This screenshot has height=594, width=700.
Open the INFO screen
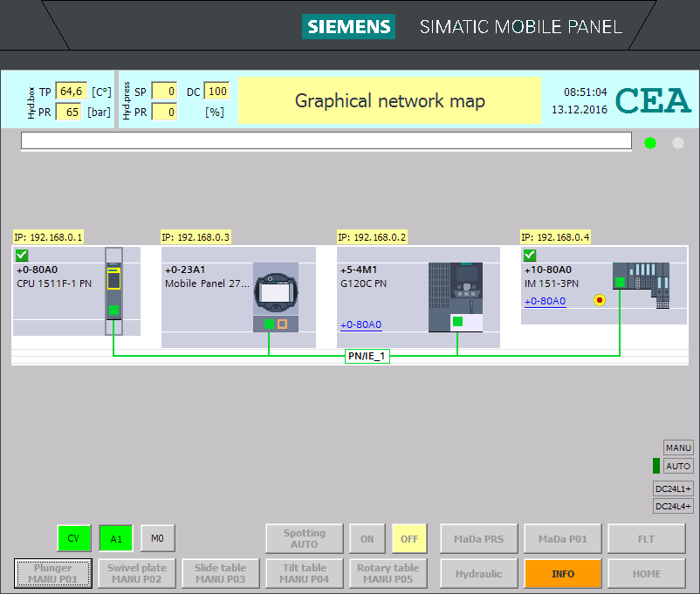coord(563,573)
